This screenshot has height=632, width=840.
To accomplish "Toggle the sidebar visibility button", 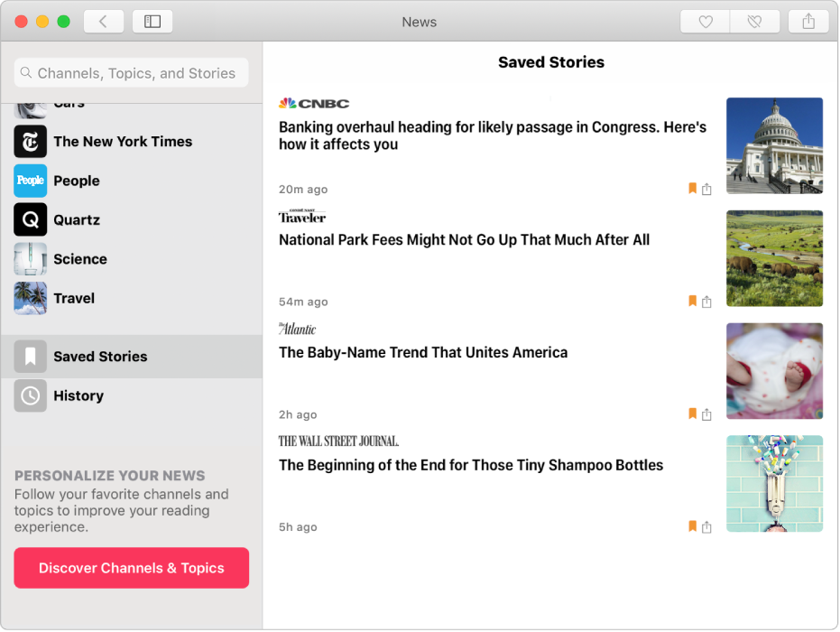I will (x=152, y=22).
